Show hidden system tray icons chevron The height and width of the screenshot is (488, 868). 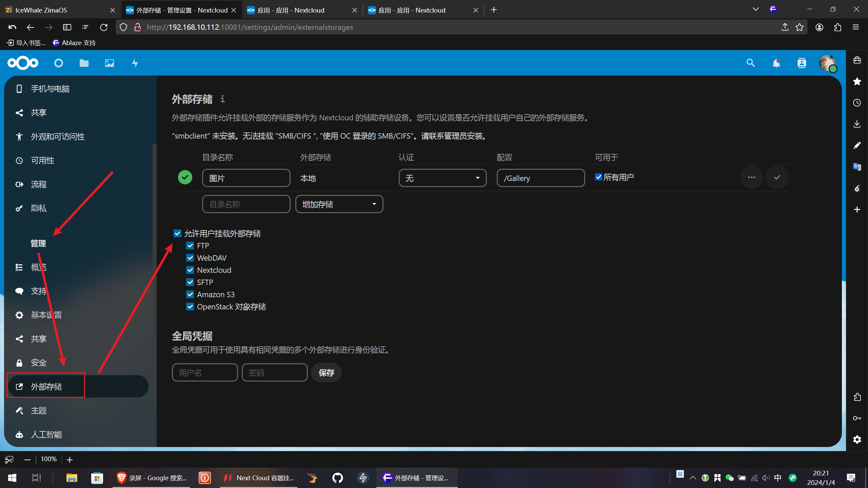point(693,478)
